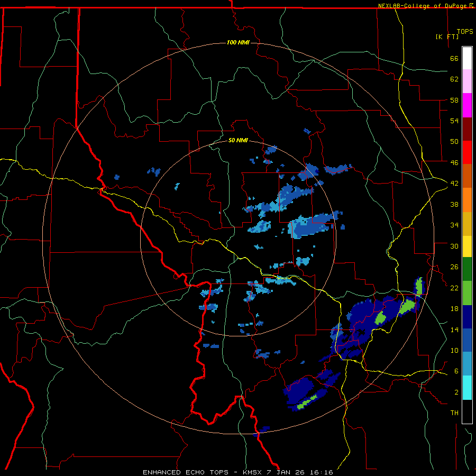Click the dark green legend swatch

(x=467, y=269)
